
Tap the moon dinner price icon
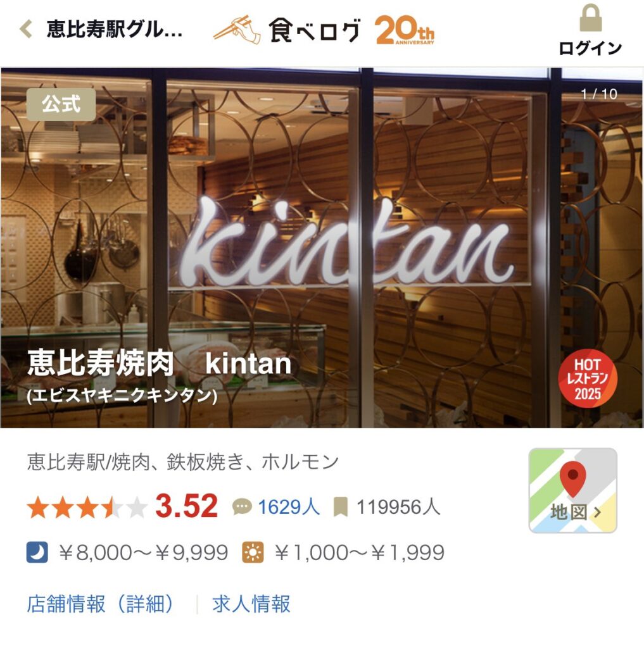(x=37, y=552)
